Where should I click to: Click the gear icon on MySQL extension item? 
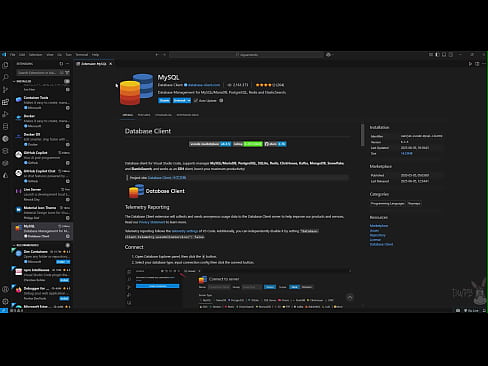coord(68,236)
